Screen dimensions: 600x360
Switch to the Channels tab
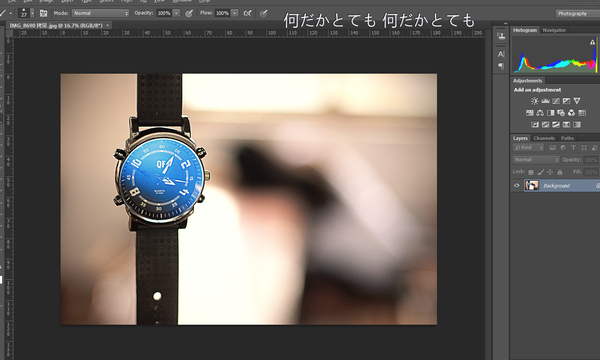point(544,138)
